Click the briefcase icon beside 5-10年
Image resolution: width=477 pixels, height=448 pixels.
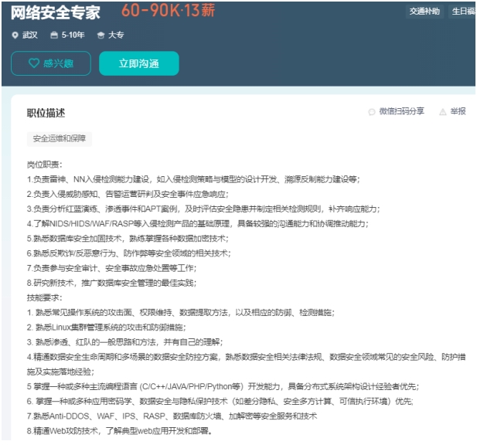(x=54, y=36)
